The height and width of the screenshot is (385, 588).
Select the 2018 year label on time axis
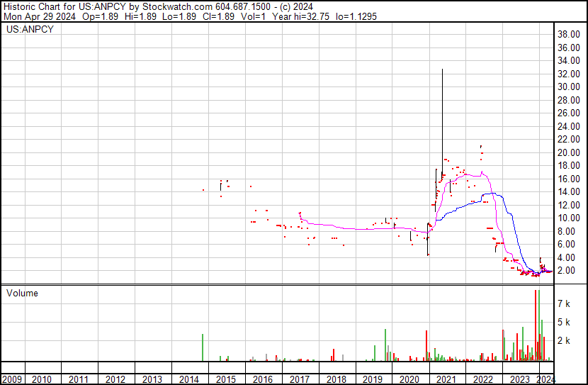click(336, 379)
